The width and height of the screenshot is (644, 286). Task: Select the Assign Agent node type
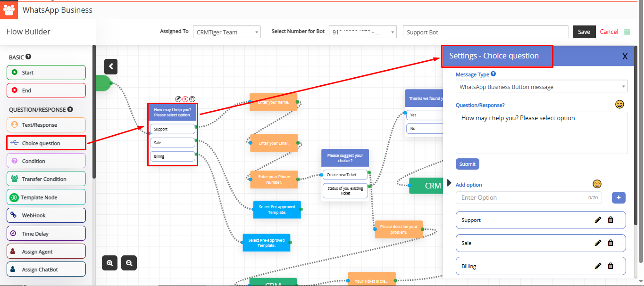click(x=46, y=252)
